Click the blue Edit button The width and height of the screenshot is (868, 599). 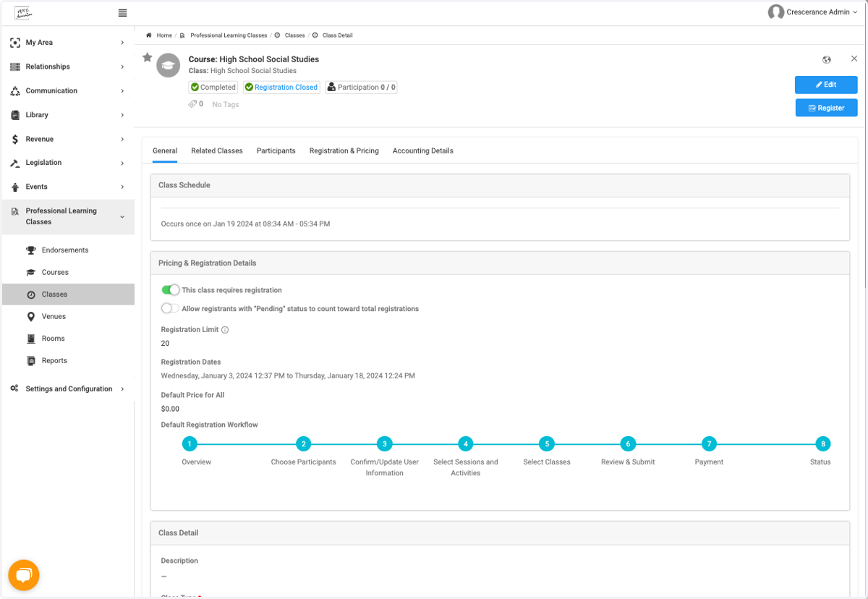[826, 85]
